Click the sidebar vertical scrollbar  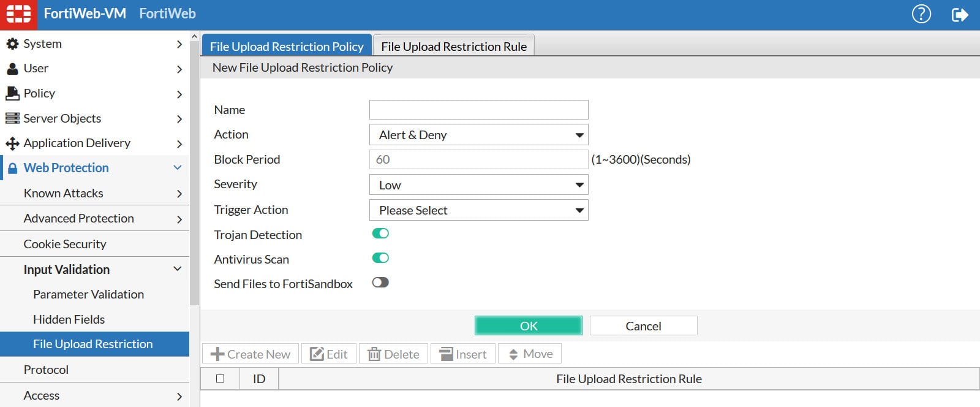click(x=195, y=173)
